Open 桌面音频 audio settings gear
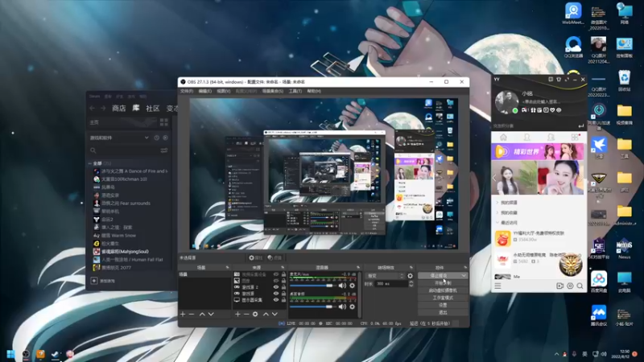Image resolution: width=644 pixels, height=362 pixels. 352,306
